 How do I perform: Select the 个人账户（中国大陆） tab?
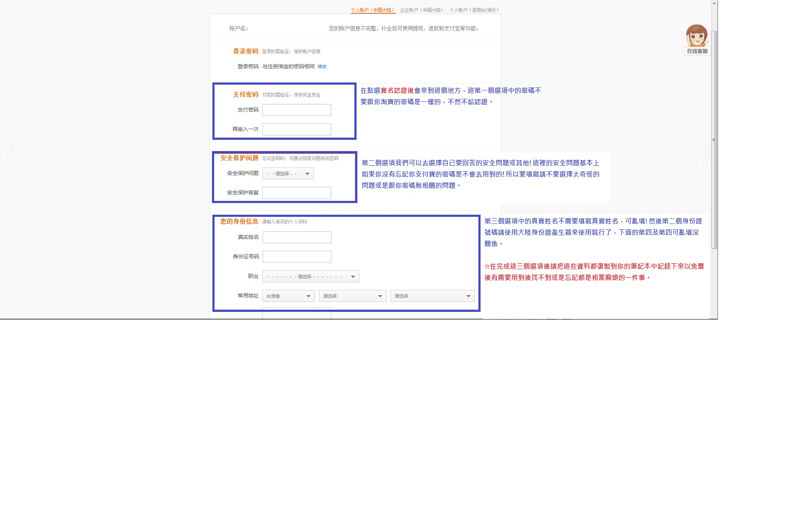pos(372,10)
